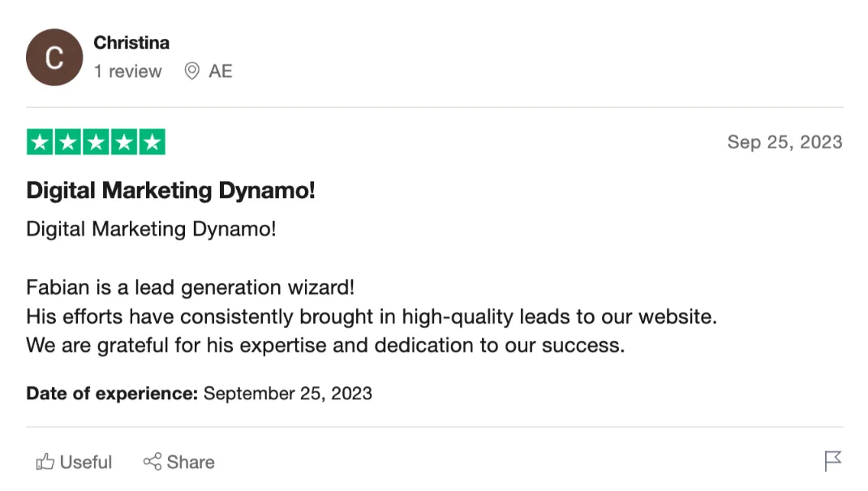
Task: Click the fifth green rating star
Action: click(152, 142)
